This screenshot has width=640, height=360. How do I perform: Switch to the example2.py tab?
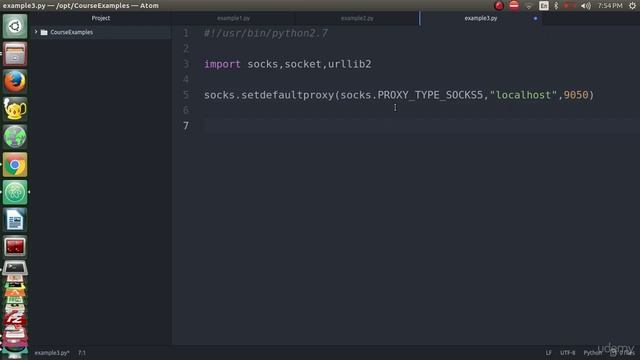(357, 18)
